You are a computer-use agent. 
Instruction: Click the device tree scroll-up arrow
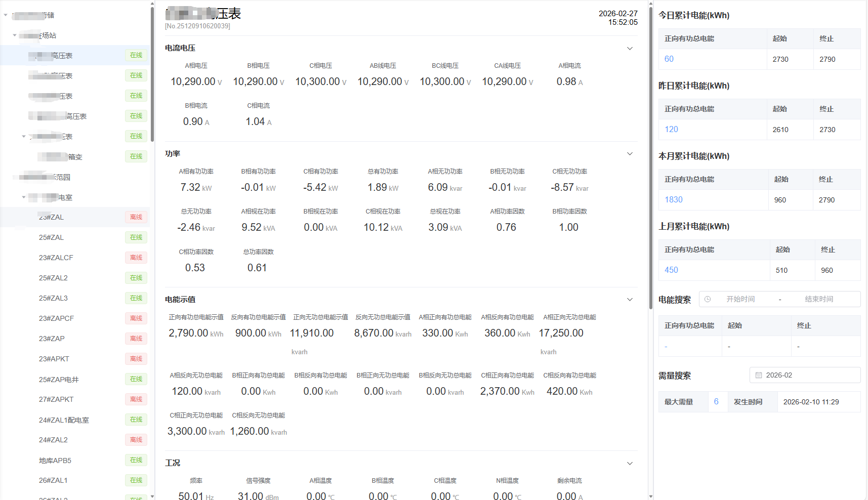[152, 4]
